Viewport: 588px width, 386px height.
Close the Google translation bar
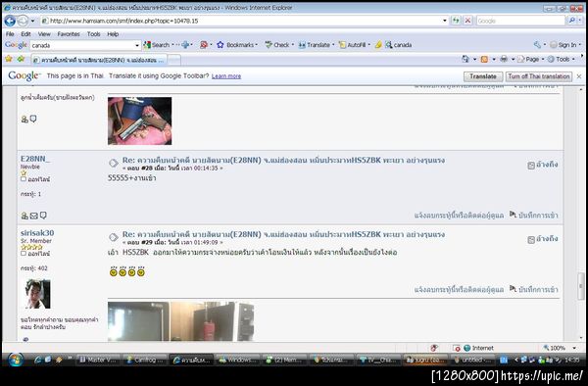pos(579,76)
